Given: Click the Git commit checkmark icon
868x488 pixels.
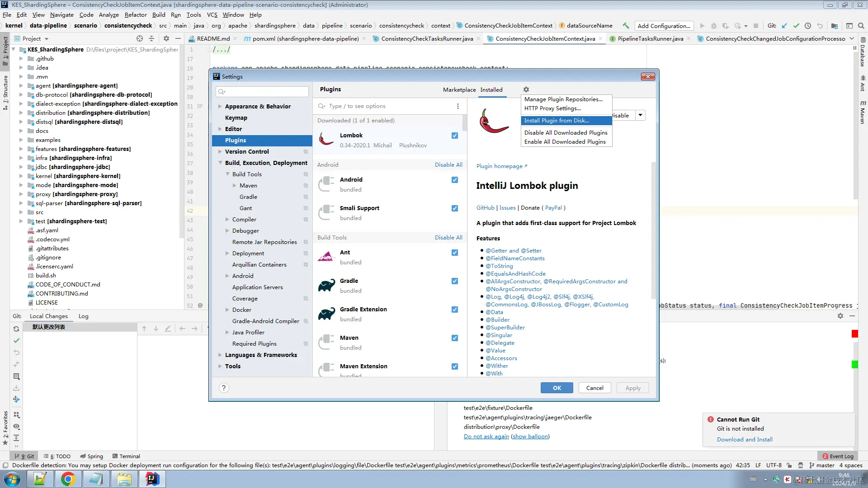Looking at the screenshot, I should (796, 26).
